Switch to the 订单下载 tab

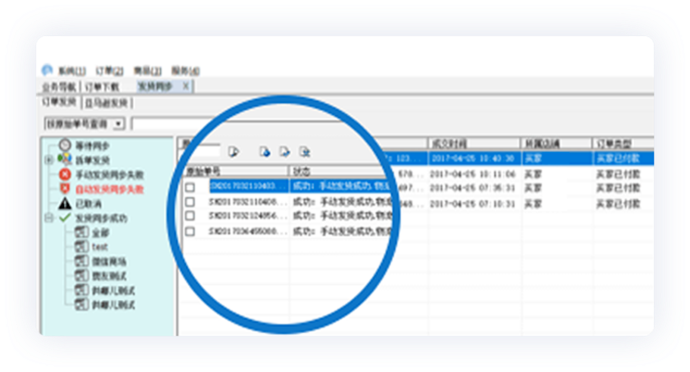(x=102, y=87)
